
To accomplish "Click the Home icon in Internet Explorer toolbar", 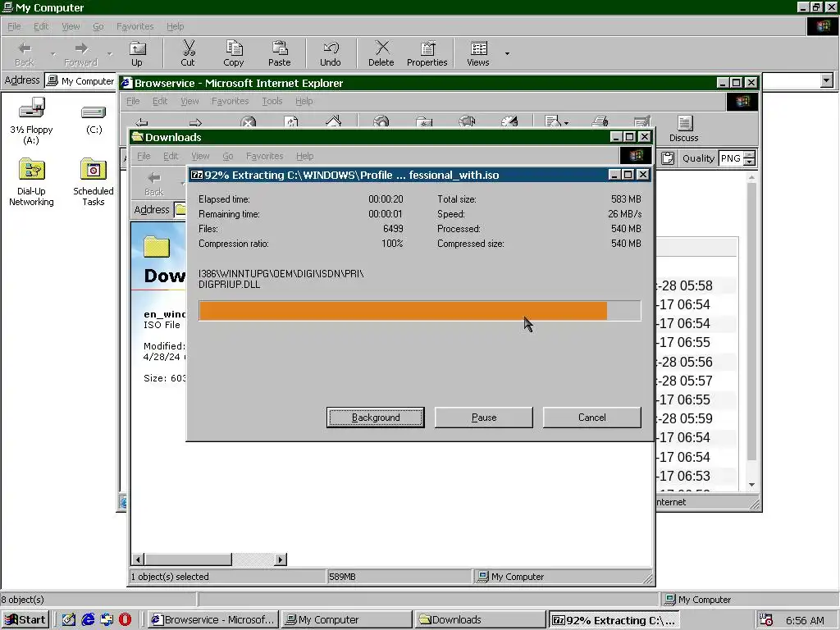I will point(334,121).
